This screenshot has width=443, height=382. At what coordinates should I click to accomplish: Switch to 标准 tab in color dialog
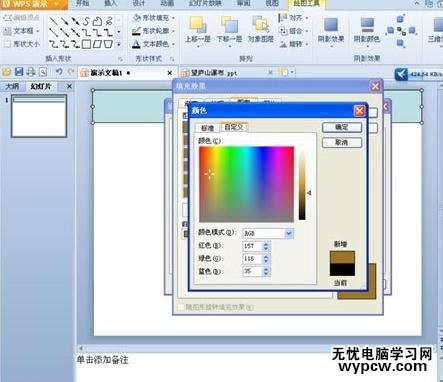coord(207,128)
